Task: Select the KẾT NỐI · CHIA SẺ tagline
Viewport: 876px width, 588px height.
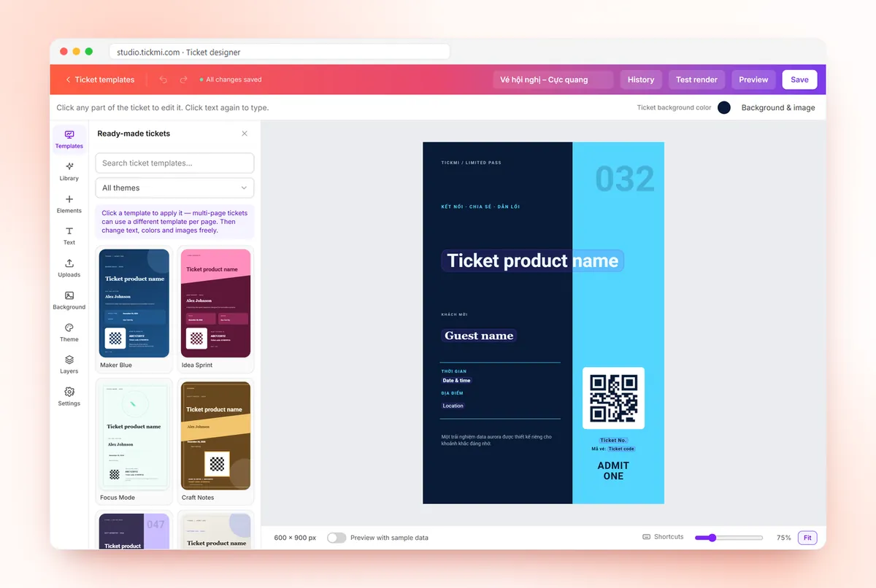Action: 480,206
